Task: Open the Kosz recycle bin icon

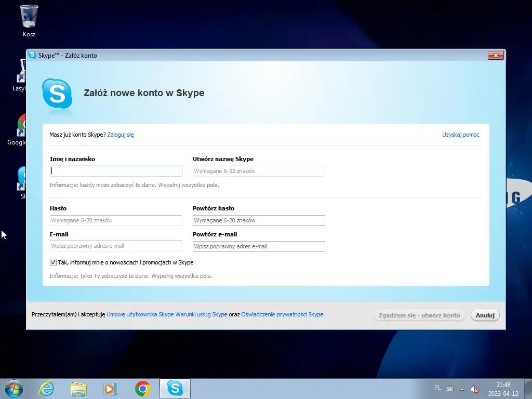Action: pos(29,20)
